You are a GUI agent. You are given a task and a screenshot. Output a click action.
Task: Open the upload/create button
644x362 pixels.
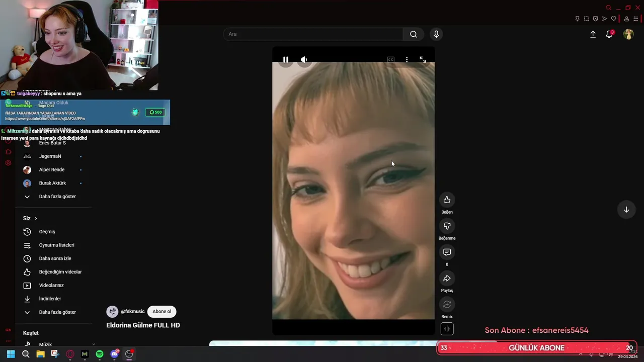[593, 34]
